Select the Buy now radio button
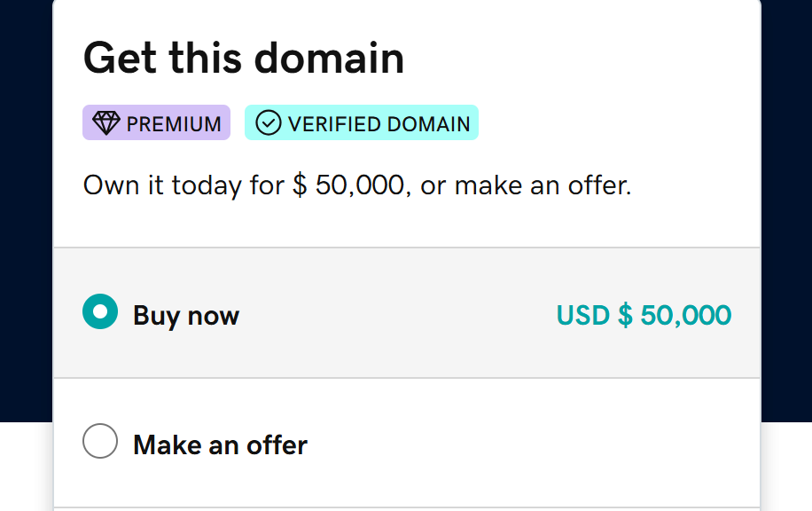The image size is (812, 511). 100,312
